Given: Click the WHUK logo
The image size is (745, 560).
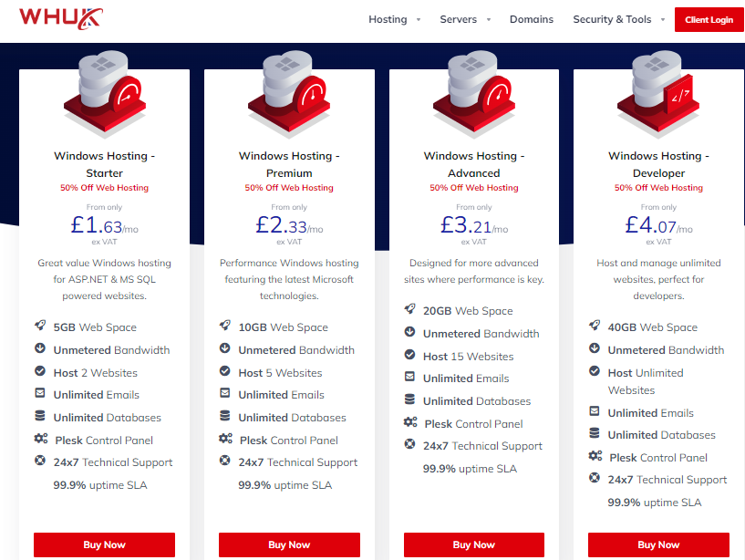Looking at the screenshot, I should 61,18.
